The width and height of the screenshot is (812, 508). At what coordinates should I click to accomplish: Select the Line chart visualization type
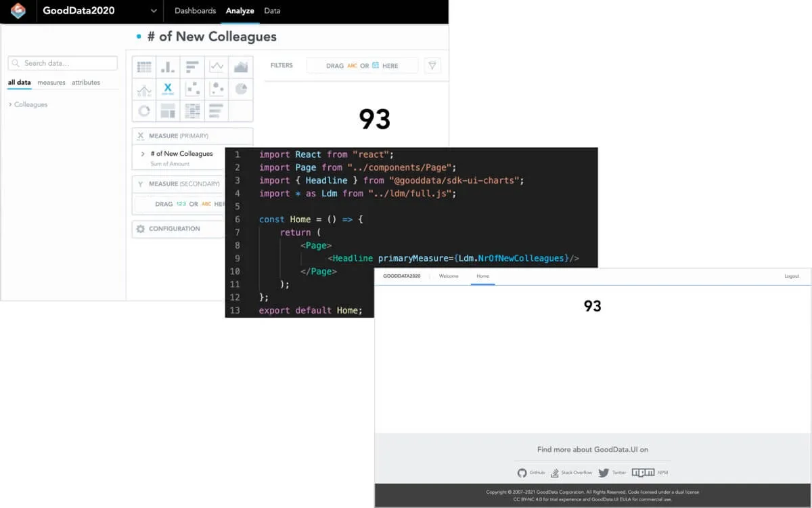[217, 66]
